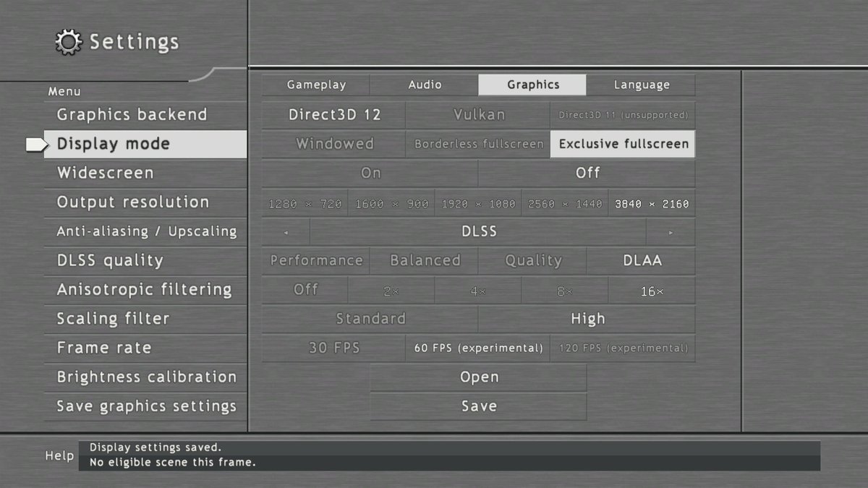Save the graphics settings
868x488 pixels.
[479, 406]
